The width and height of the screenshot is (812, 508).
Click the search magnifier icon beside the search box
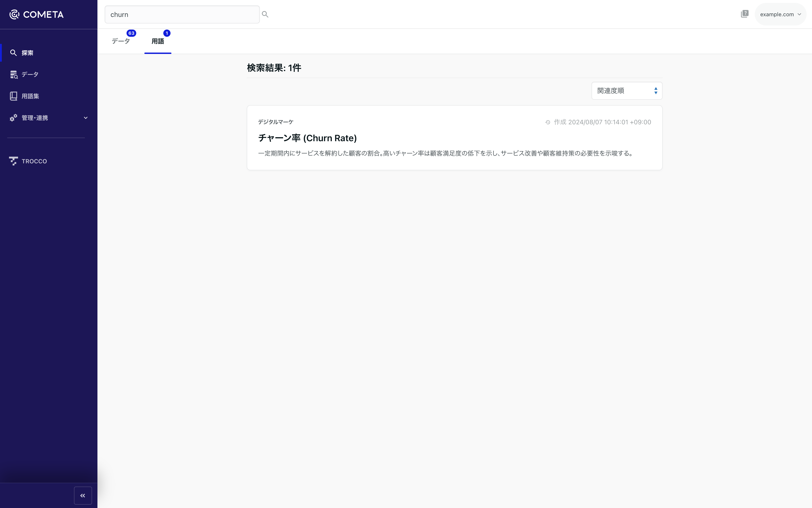(x=265, y=14)
